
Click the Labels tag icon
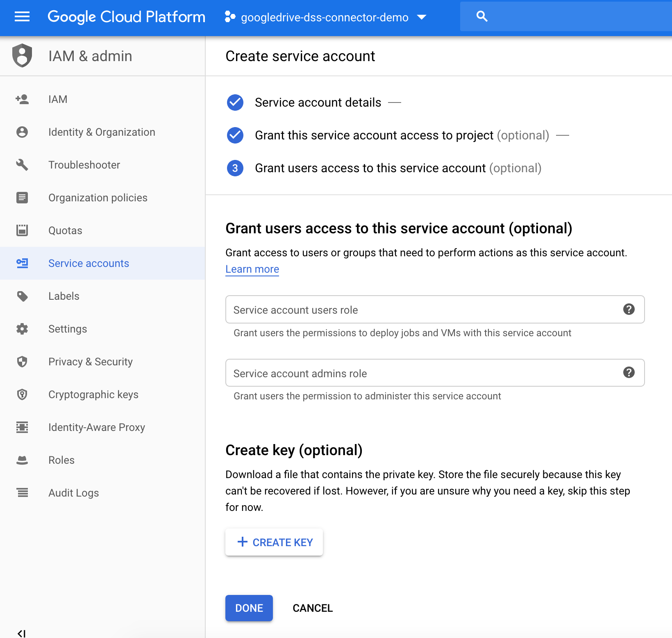click(x=22, y=296)
